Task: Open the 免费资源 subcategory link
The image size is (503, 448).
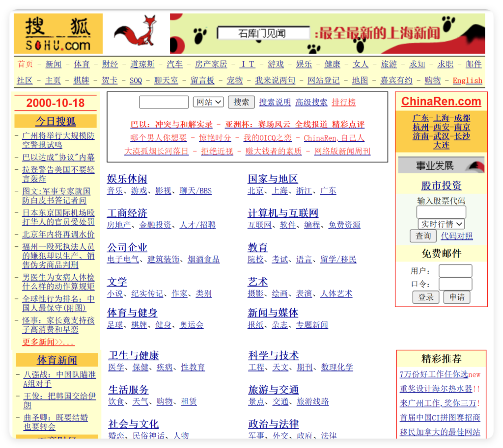Action: click(x=344, y=225)
